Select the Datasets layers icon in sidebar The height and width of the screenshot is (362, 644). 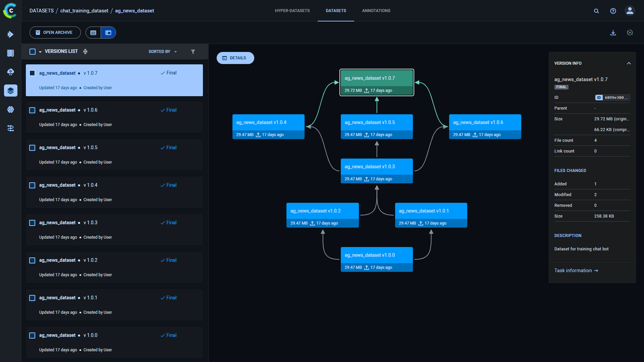(10, 90)
